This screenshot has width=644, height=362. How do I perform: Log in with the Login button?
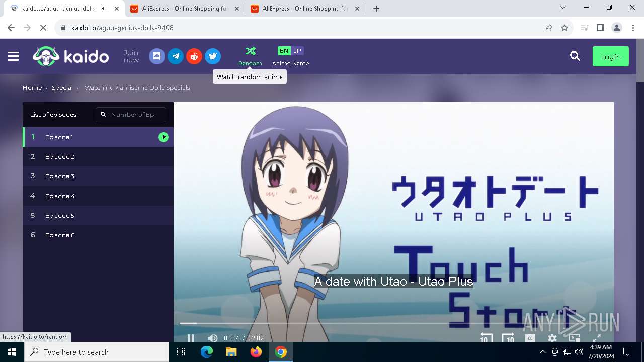tap(610, 57)
